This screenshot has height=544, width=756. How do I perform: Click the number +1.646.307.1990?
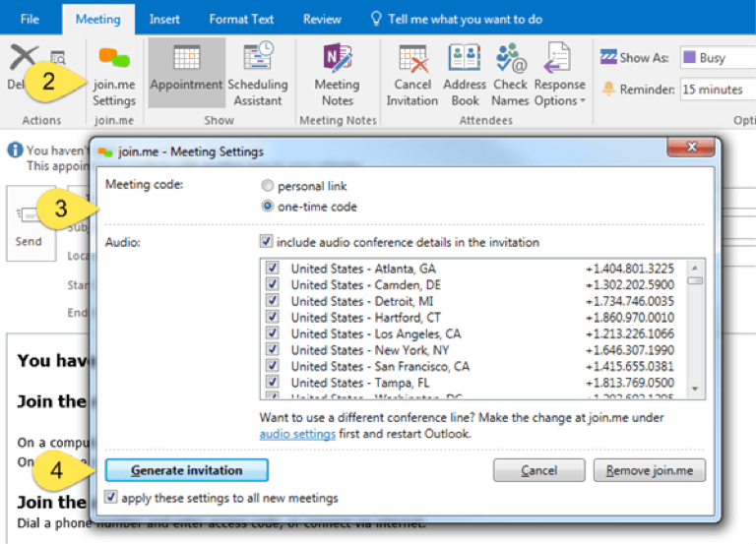coord(630,350)
